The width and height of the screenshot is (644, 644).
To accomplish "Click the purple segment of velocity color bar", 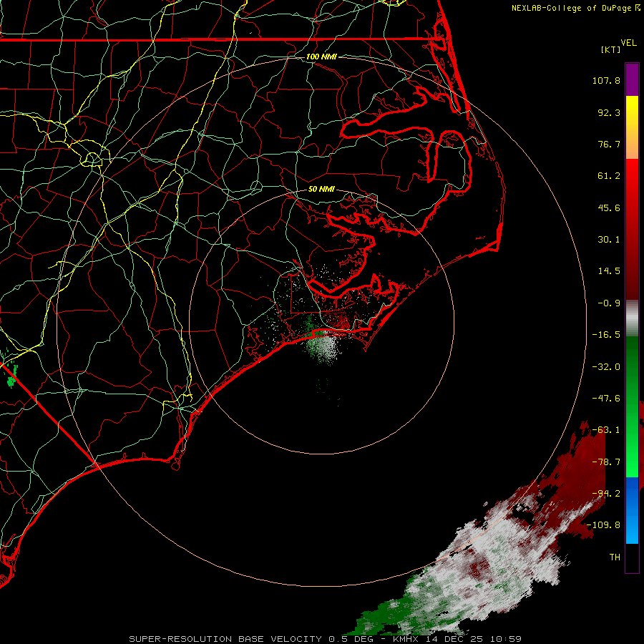I will pyautogui.click(x=632, y=79).
